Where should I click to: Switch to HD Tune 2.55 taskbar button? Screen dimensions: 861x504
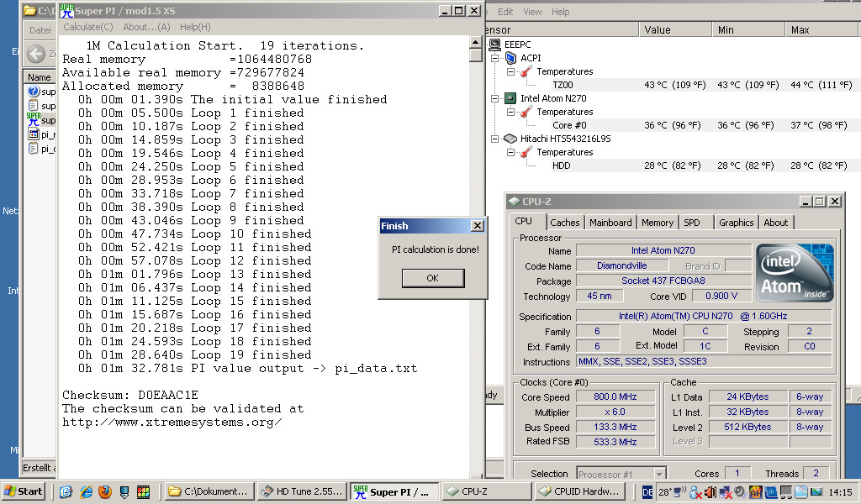(x=302, y=491)
